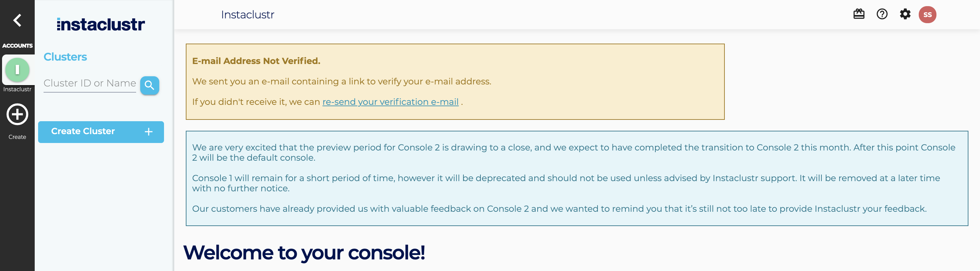Click the Create Cluster button label

pyautogui.click(x=83, y=131)
